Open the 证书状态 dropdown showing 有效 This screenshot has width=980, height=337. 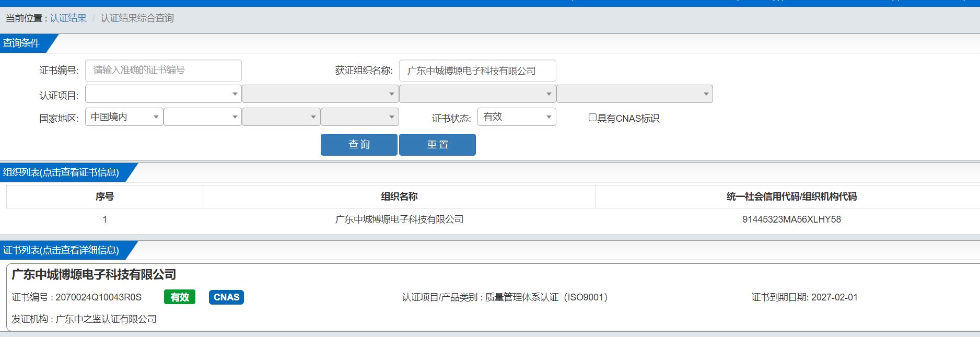pyautogui.click(x=517, y=117)
